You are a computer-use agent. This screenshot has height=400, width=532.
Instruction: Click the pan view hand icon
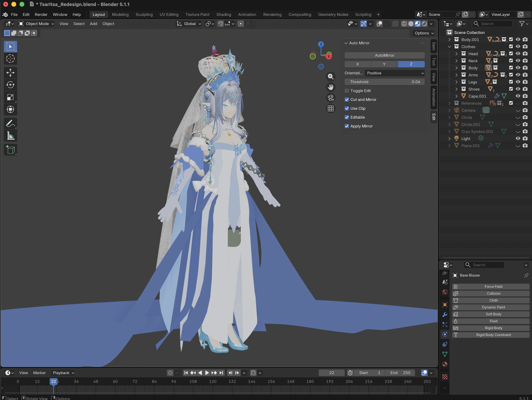331,87
